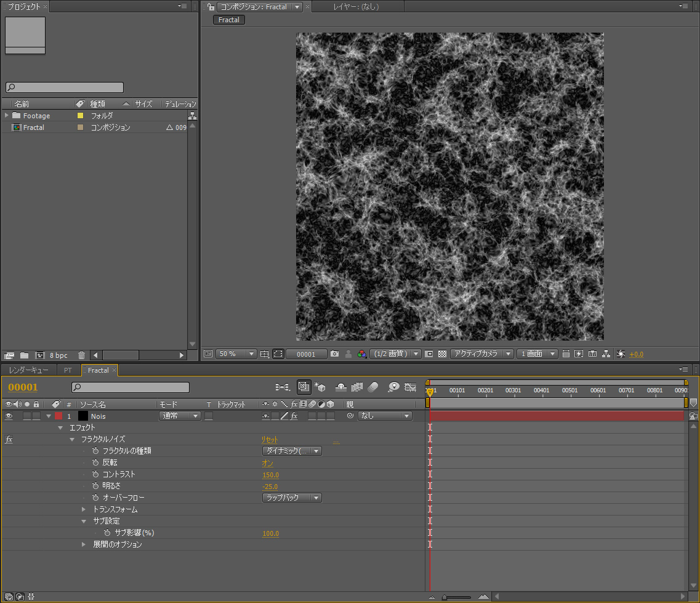Image resolution: width=700 pixels, height=603 pixels.
Task: Create a new folder in Project panel
Action: (x=24, y=355)
